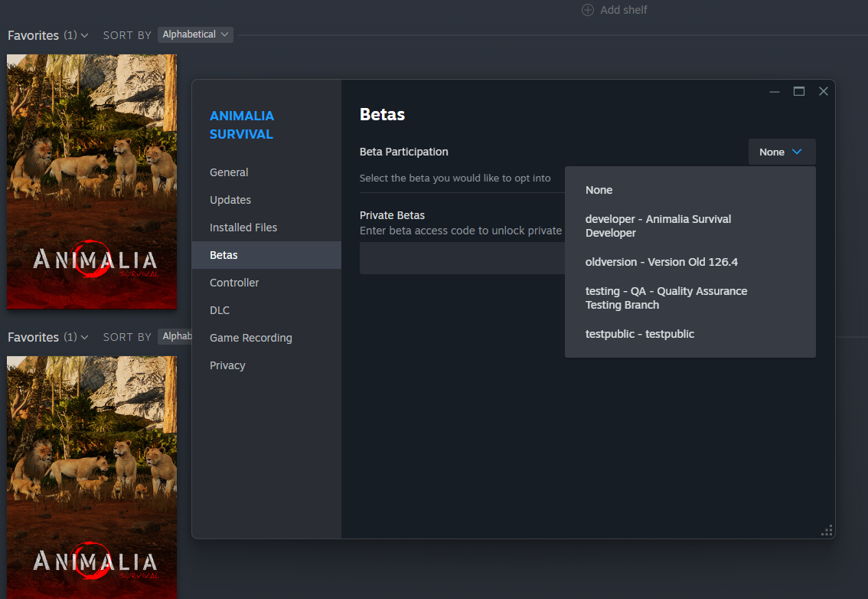
Task: Open the Privacy settings section
Action: 227,365
